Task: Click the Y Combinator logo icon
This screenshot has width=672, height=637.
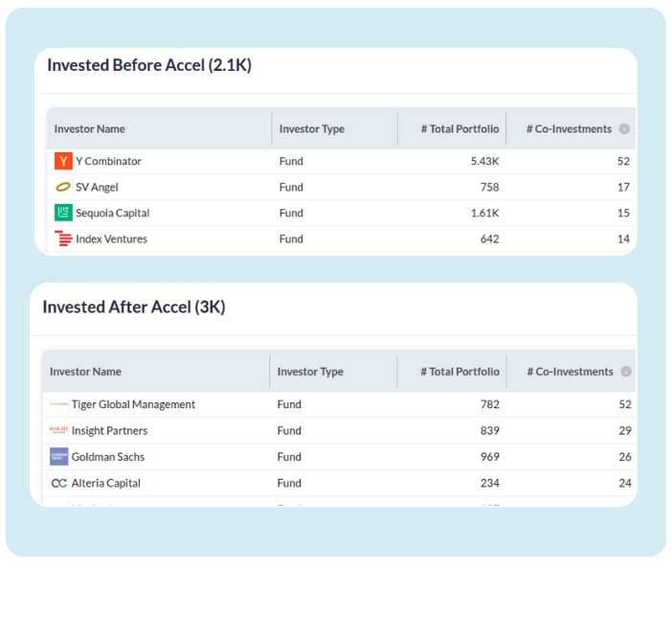Action: pos(63,161)
